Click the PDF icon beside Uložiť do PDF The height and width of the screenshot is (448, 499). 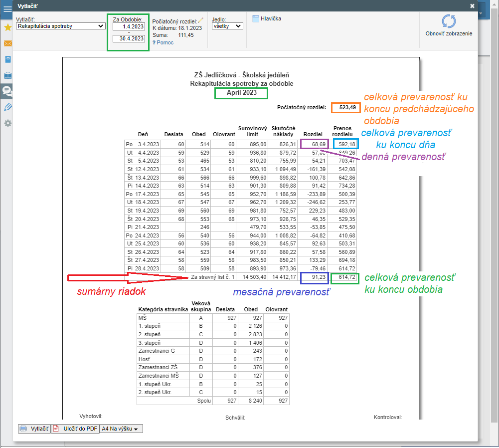56,429
